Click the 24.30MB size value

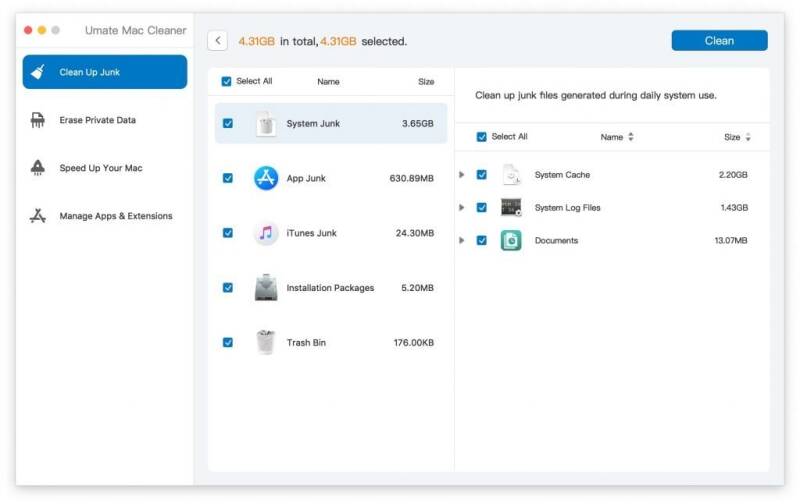pos(415,233)
